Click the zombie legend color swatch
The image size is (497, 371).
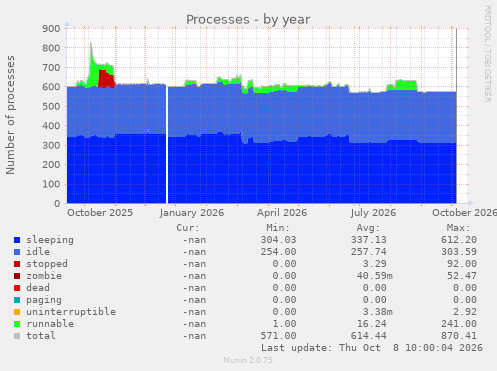click(x=17, y=276)
